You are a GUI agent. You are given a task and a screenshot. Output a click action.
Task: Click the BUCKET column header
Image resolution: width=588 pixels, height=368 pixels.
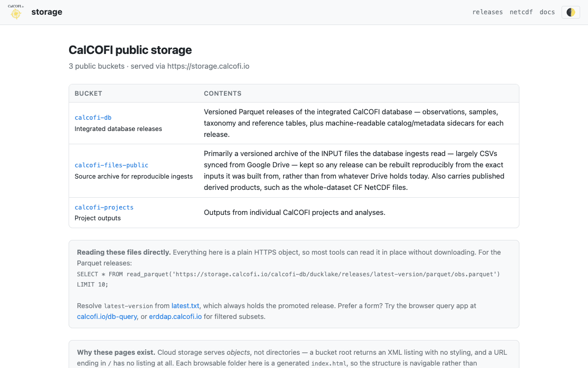tap(88, 94)
